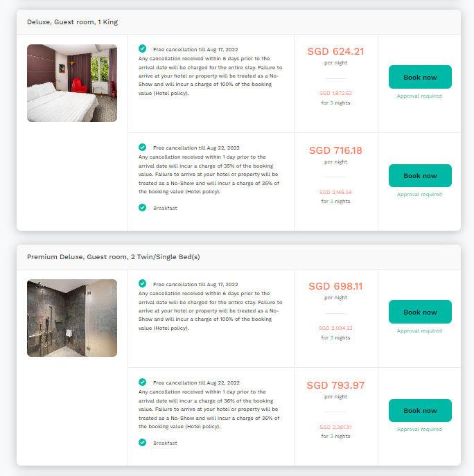Click Breakfast checkmark icon in Deluxe room

pyautogui.click(x=142, y=208)
